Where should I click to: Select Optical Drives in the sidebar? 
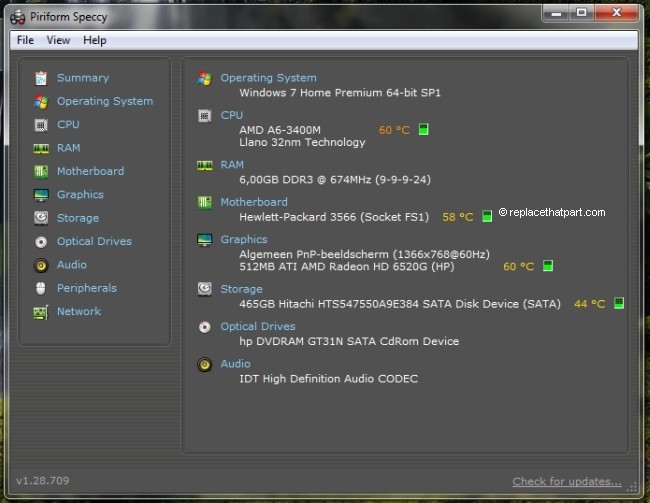pos(94,241)
